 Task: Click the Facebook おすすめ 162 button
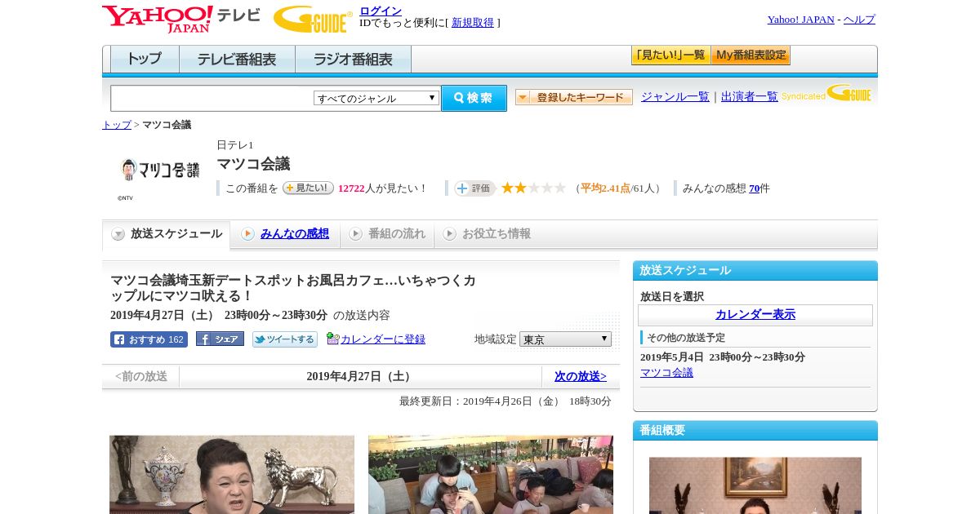[x=149, y=339]
